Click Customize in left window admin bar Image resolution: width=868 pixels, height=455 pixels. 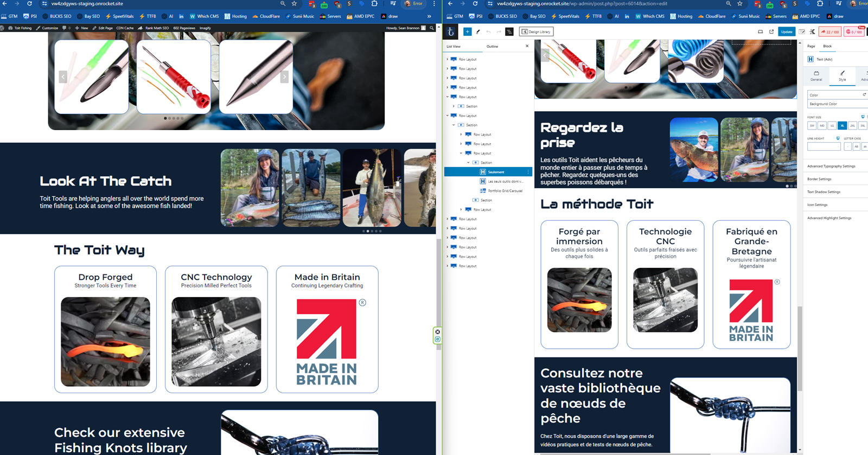click(47, 28)
